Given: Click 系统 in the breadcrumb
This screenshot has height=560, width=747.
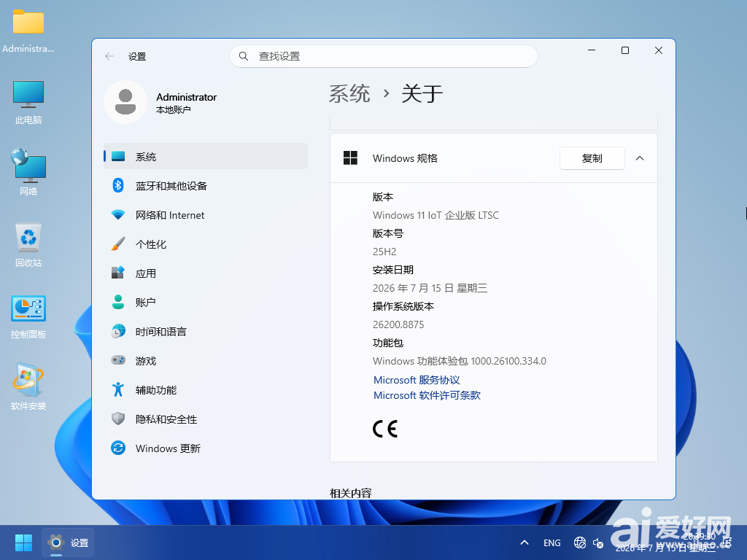Looking at the screenshot, I should (x=349, y=93).
